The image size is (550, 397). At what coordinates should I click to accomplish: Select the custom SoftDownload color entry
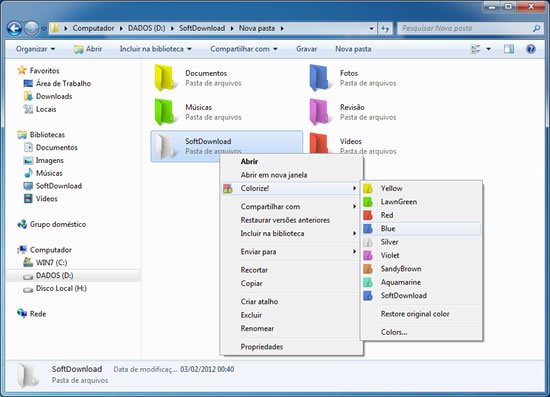click(421, 296)
